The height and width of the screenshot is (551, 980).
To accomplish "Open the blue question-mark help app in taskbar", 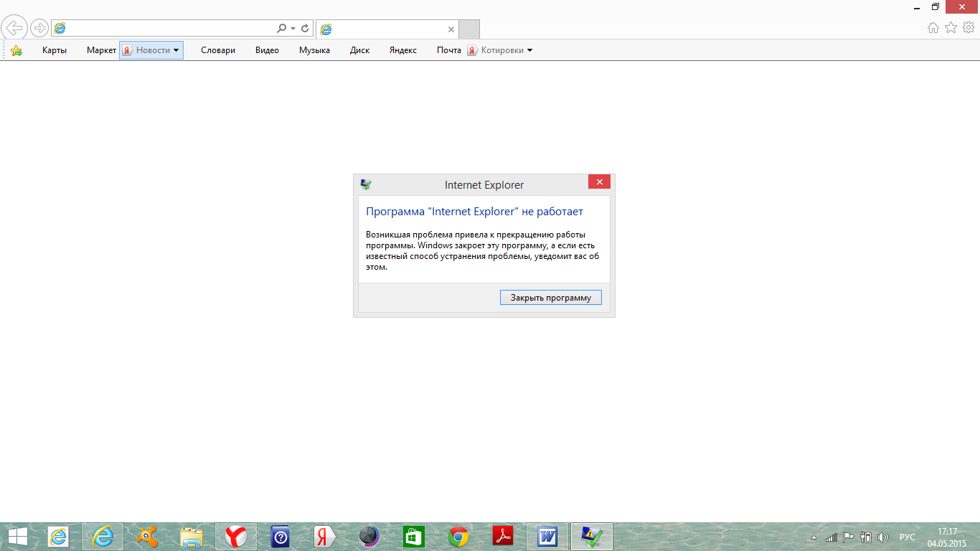I will coord(281,537).
